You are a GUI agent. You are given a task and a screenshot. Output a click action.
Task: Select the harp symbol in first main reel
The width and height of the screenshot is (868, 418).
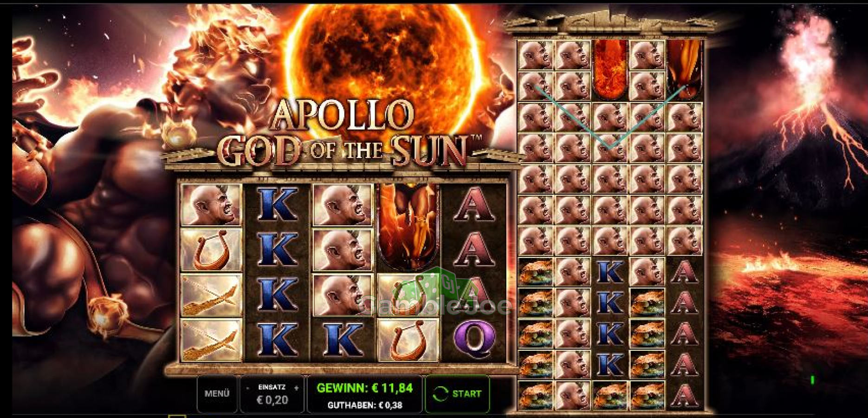211,251
